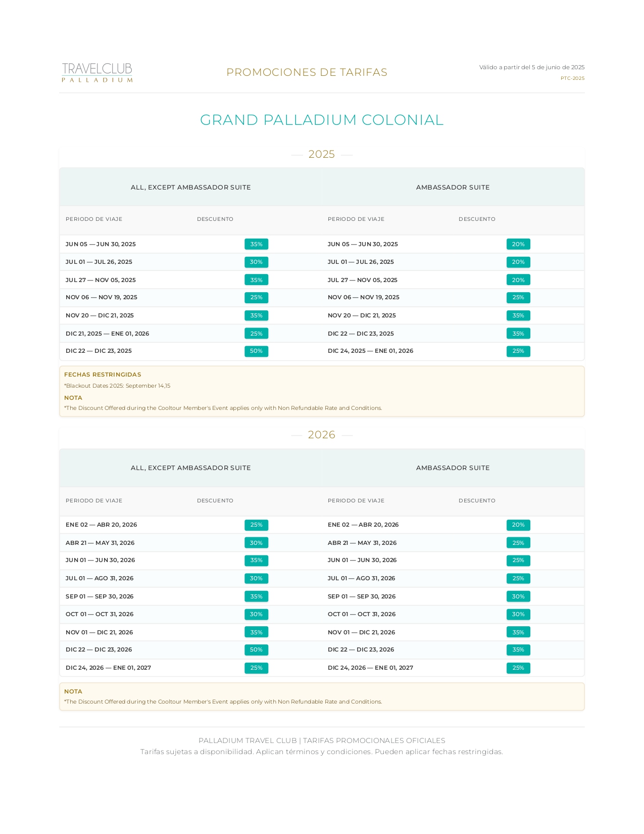Image resolution: width=644 pixels, height=834 pixels.
Task: Click 'Válido a partir del 5 de junio de 2025'
Action: (x=532, y=67)
